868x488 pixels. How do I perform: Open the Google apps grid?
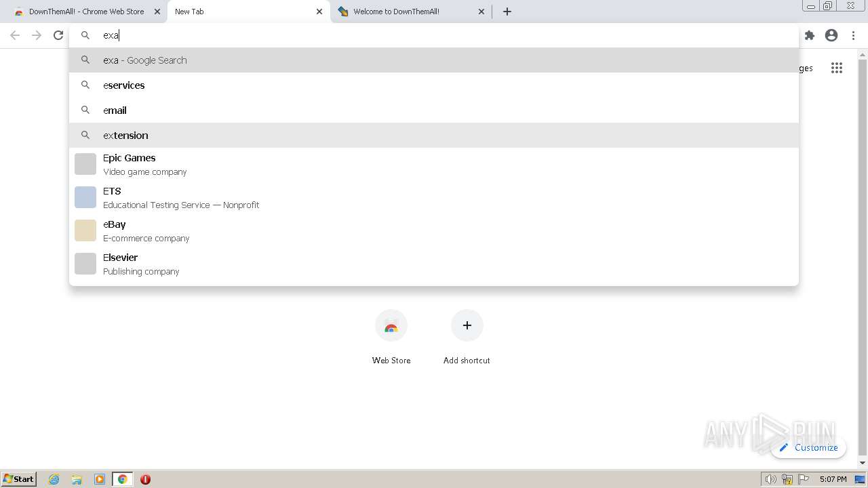click(837, 68)
